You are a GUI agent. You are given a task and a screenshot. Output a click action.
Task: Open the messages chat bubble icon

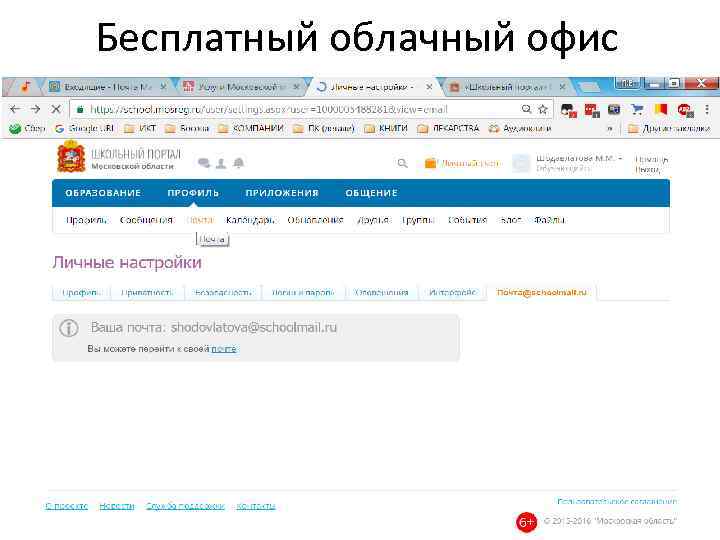204,163
